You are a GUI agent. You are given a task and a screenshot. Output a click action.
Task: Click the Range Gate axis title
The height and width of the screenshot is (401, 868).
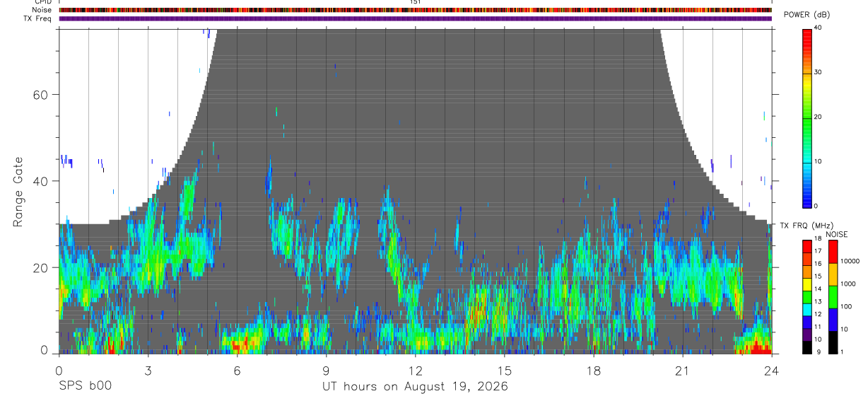[19, 191]
